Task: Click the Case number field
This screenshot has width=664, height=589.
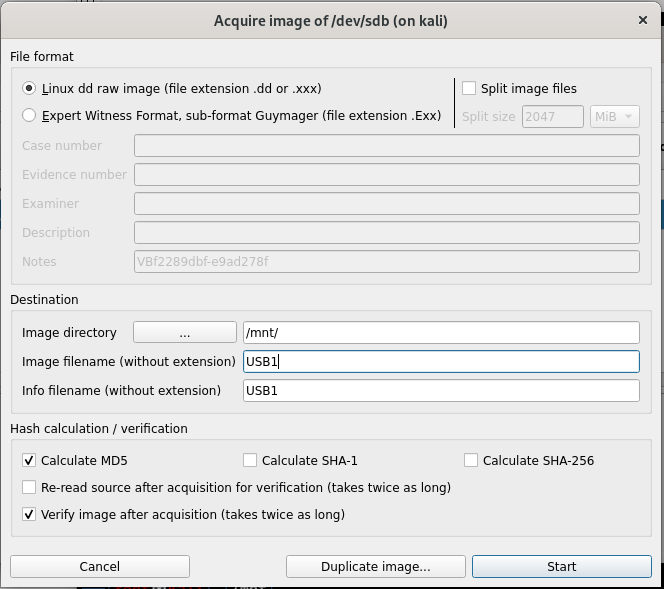Action: coord(386,146)
